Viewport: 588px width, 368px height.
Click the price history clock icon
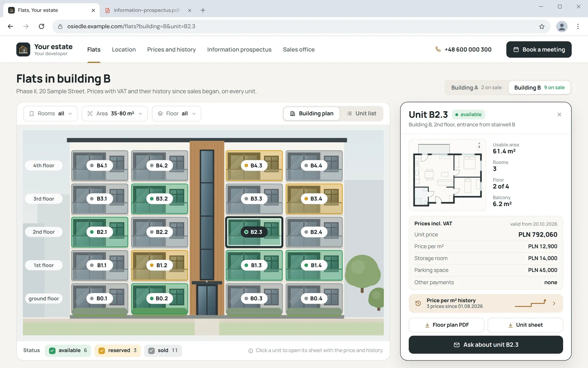tap(418, 303)
